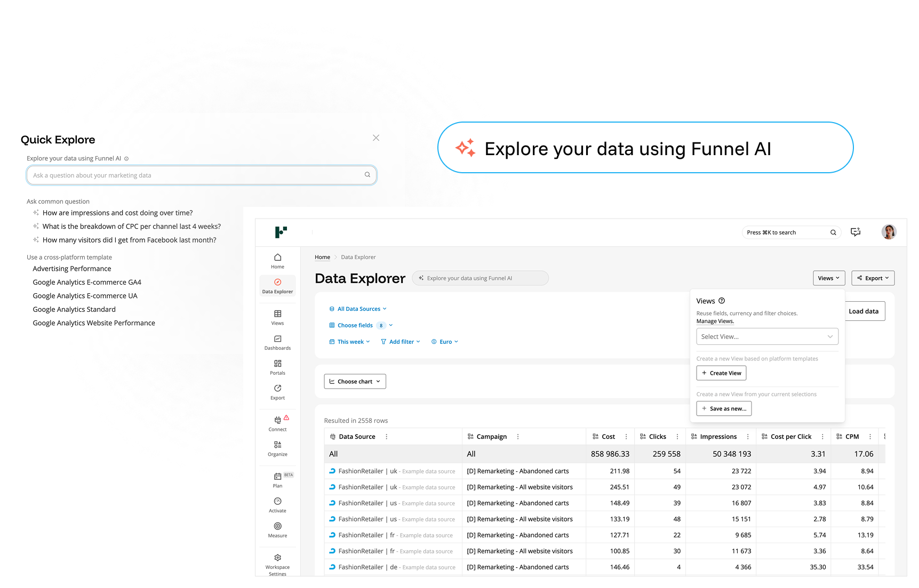This screenshot has width=919, height=588.
Task: Click the Views help question-mark icon
Action: coord(722,301)
